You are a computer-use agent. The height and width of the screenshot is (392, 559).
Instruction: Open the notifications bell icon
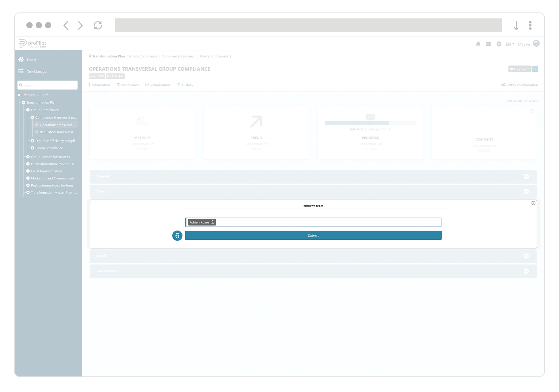[478, 44]
